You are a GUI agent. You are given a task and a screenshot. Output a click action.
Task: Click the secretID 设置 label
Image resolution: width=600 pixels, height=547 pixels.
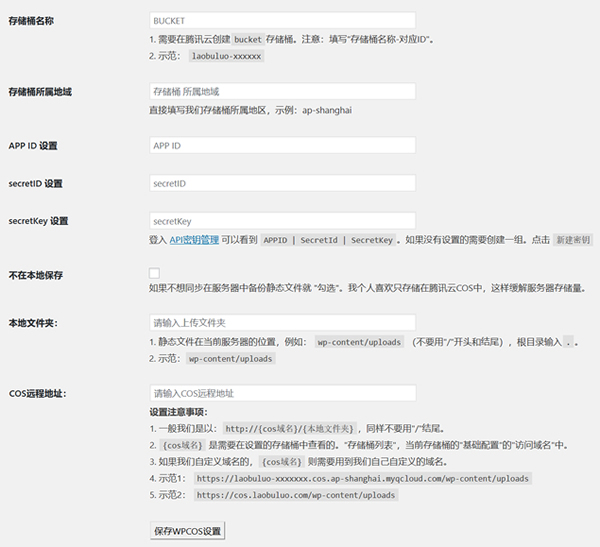coord(35,184)
